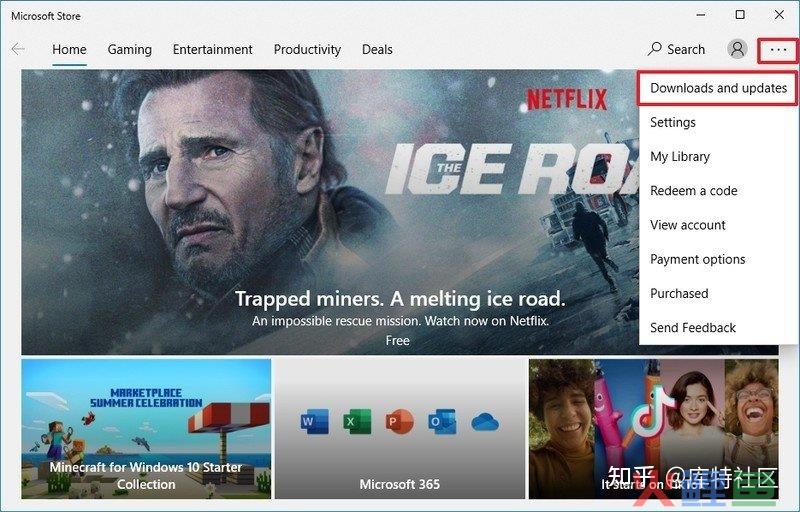Viewport: 800px width, 512px height.
Task: Open the user account profile icon
Action: [x=737, y=49]
